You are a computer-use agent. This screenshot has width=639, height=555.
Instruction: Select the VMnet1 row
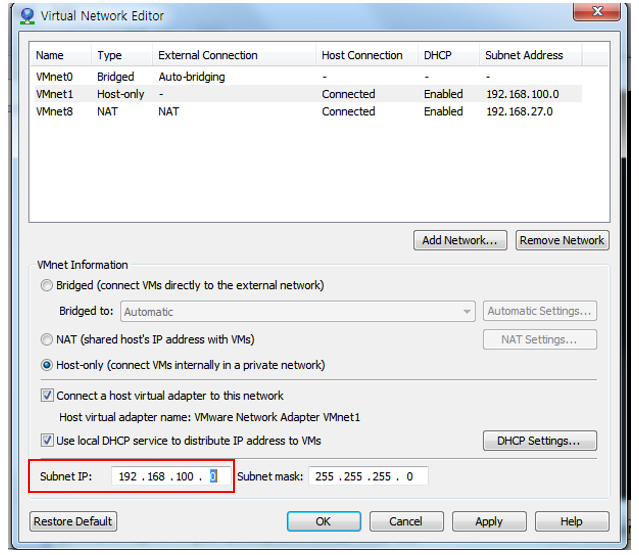tap(306, 94)
